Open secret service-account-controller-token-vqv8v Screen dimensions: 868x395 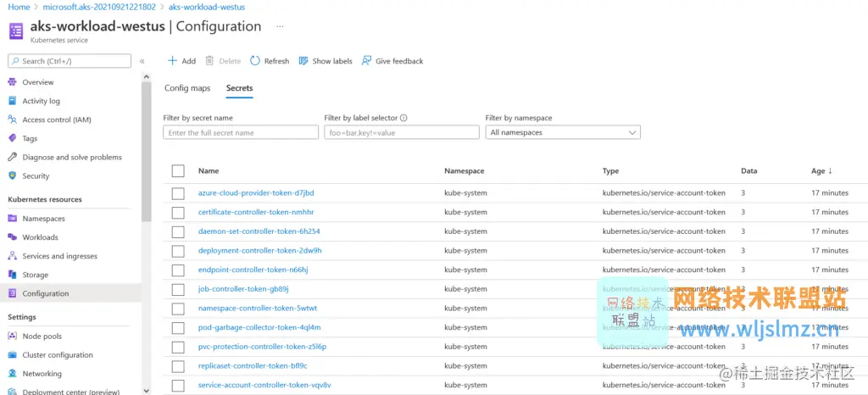coord(264,385)
